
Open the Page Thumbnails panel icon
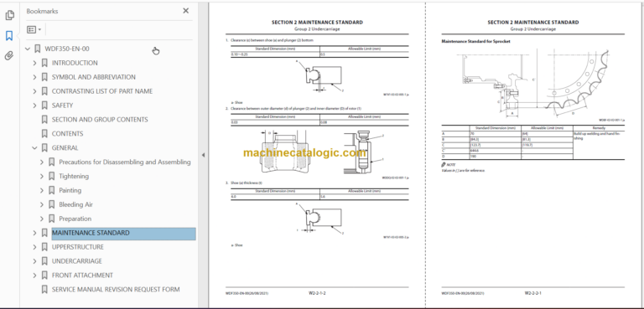(9, 16)
